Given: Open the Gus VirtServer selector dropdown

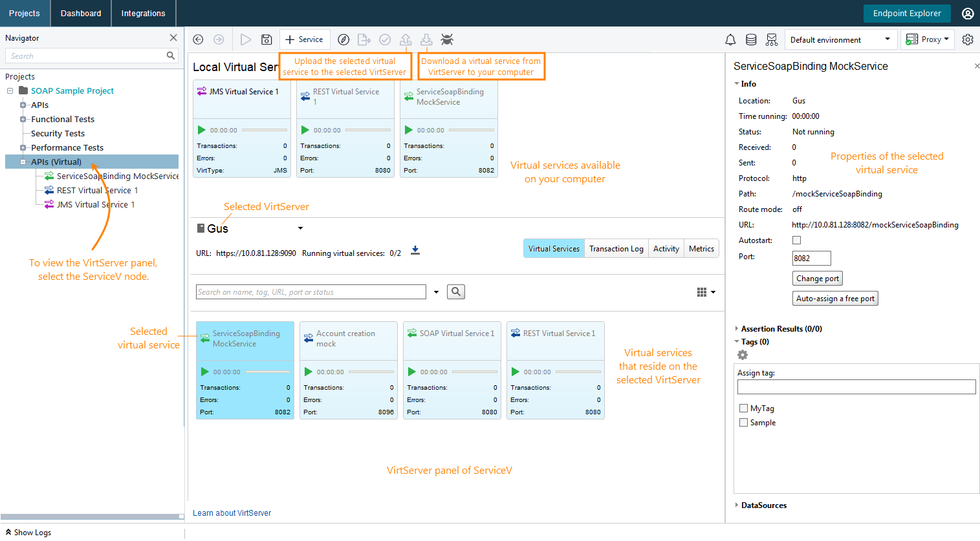Looking at the screenshot, I should (299, 228).
